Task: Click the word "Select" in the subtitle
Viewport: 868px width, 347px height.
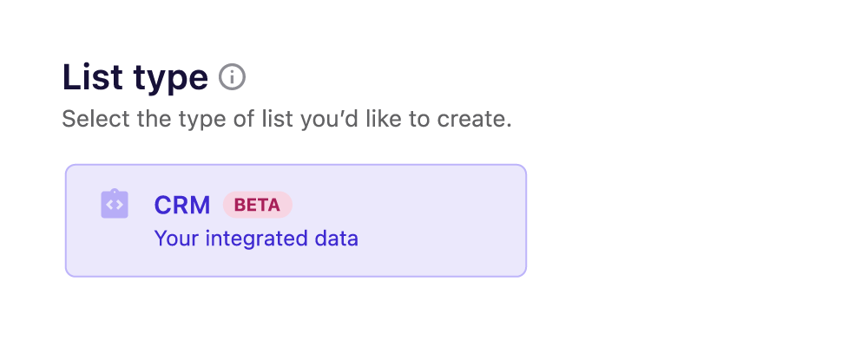Action: coord(89,119)
